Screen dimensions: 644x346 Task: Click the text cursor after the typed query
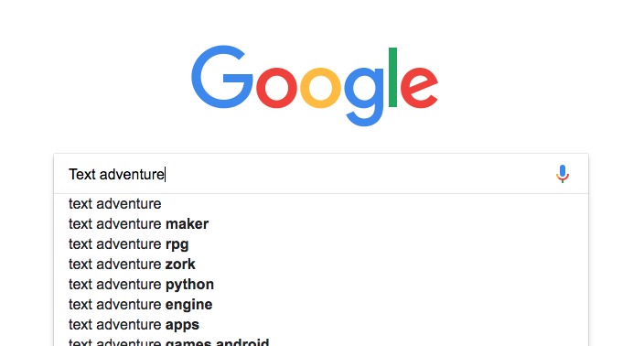165,174
